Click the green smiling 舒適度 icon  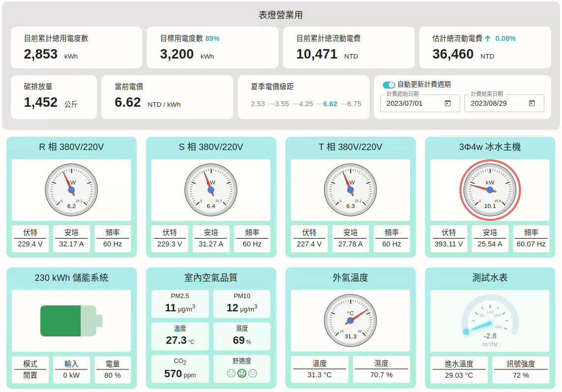coord(242,373)
